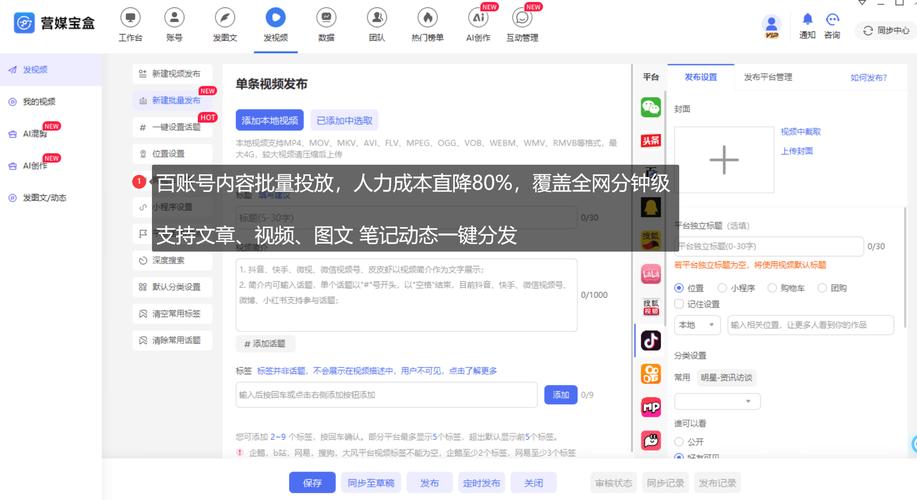Switch to the 发布平台管理 tab
The height and width of the screenshot is (500, 917).
(x=768, y=77)
